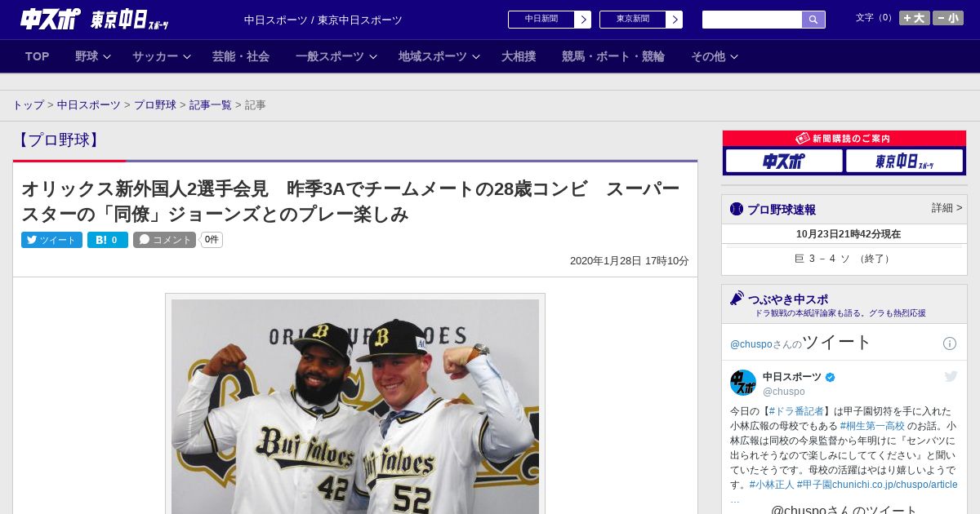Click Hatena bookmark B! button
The image size is (980, 514).
point(108,240)
